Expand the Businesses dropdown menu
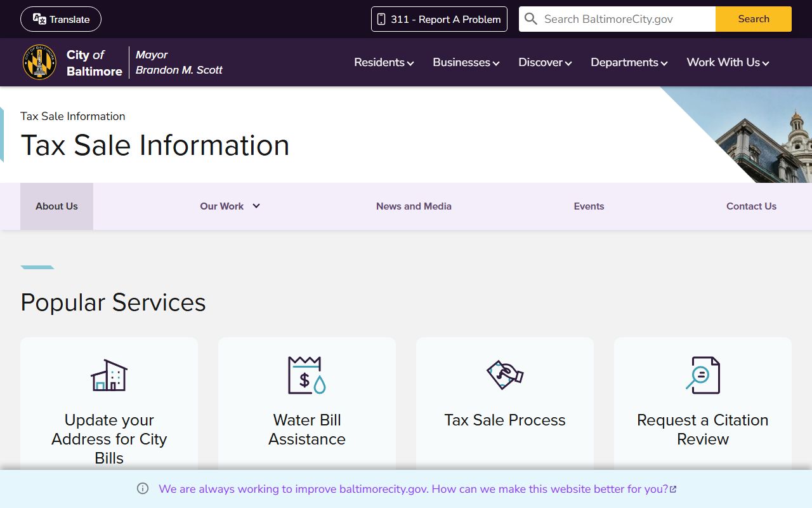 pos(466,62)
